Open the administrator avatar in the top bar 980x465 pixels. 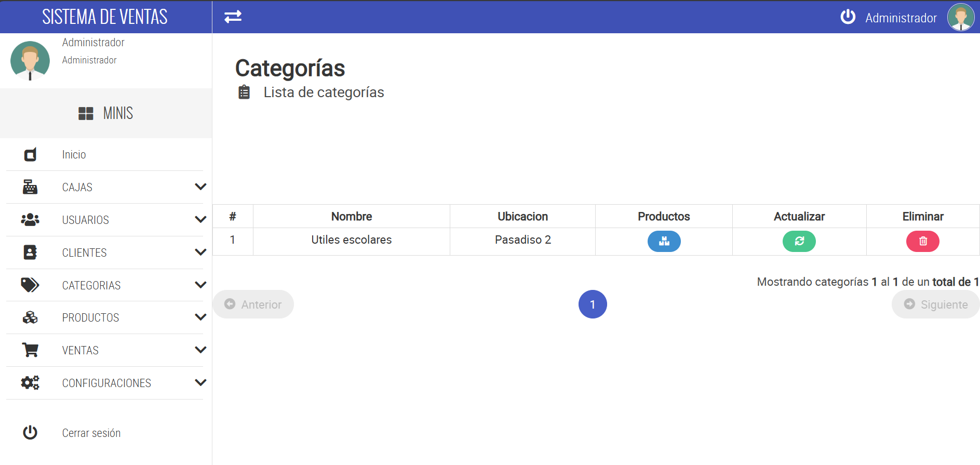[x=960, y=17]
